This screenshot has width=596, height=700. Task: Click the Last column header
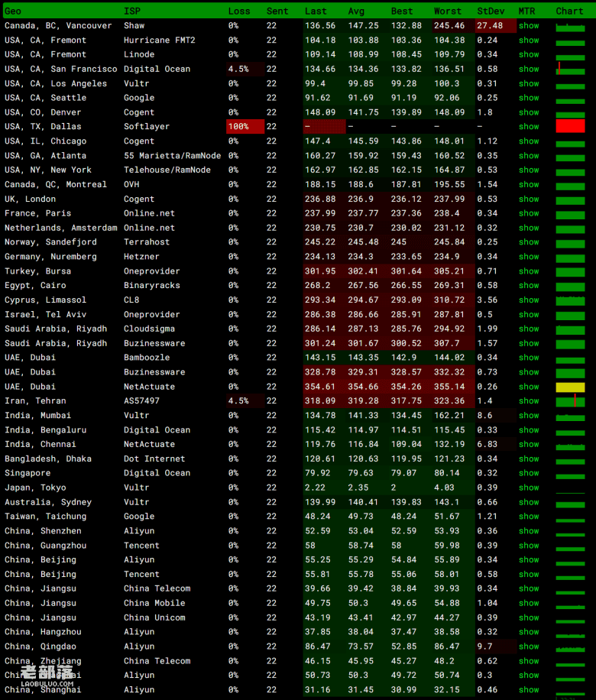(316, 11)
